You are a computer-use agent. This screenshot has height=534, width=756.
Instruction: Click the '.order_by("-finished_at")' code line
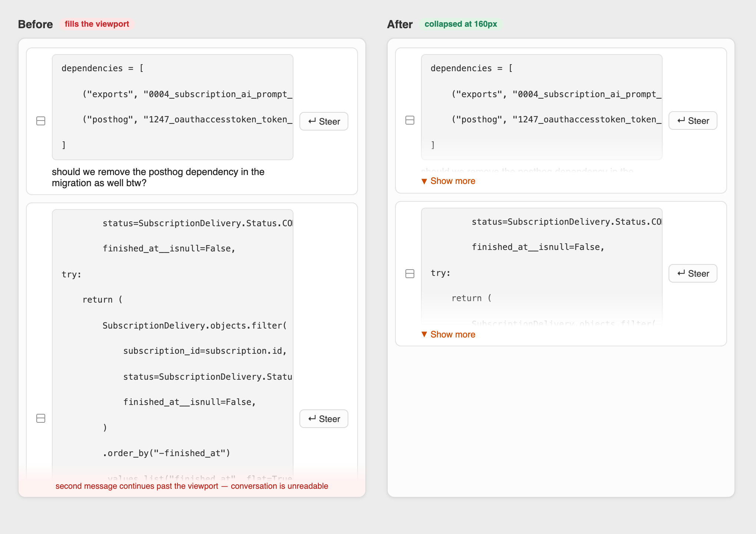point(166,453)
